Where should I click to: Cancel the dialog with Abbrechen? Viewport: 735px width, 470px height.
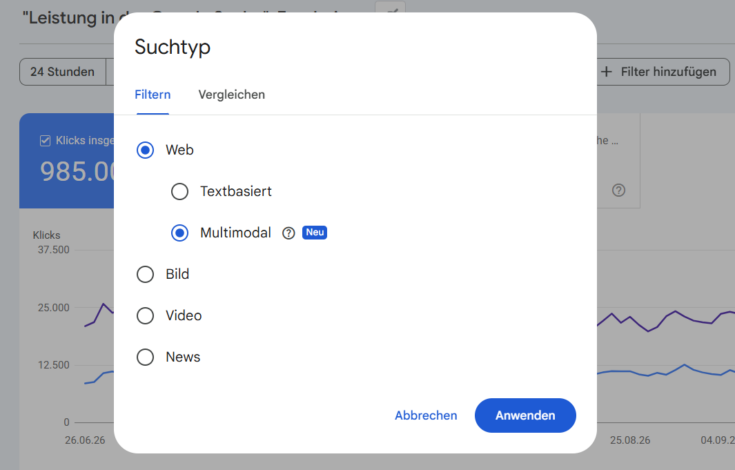pos(426,416)
